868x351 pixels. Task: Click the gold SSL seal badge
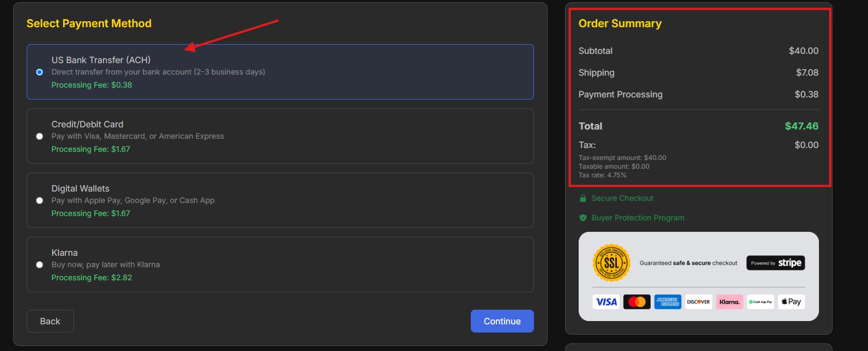(x=611, y=263)
